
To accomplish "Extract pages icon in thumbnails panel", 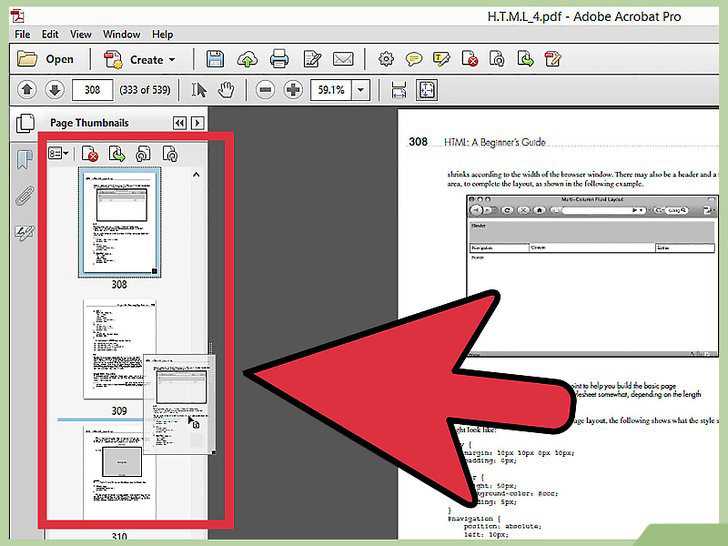I will pyautogui.click(x=117, y=154).
